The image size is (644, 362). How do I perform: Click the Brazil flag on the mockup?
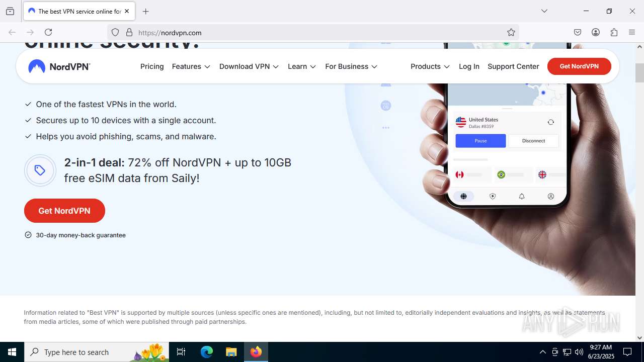coord(501,174)
